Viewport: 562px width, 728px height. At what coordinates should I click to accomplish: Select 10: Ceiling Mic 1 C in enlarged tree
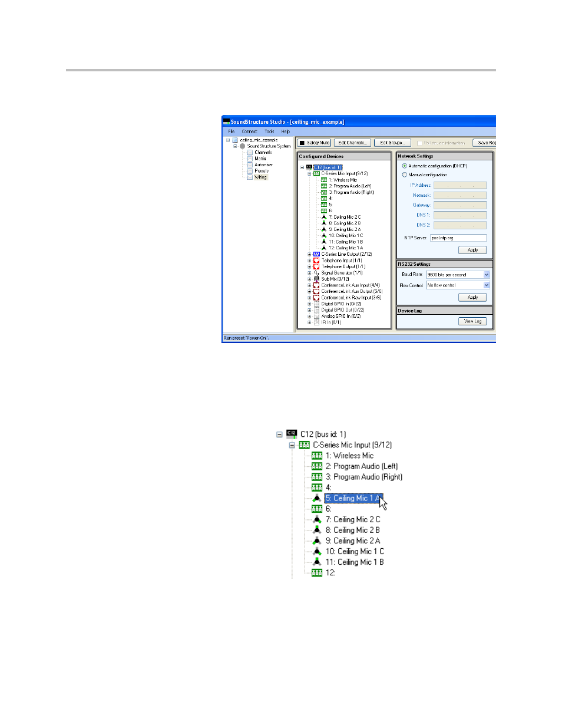pyautogui.click(x=355, y=551)
